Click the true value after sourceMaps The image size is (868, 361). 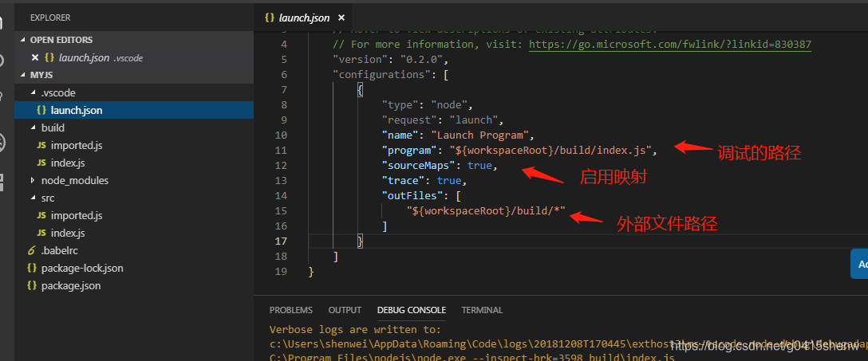coord(480,165)
